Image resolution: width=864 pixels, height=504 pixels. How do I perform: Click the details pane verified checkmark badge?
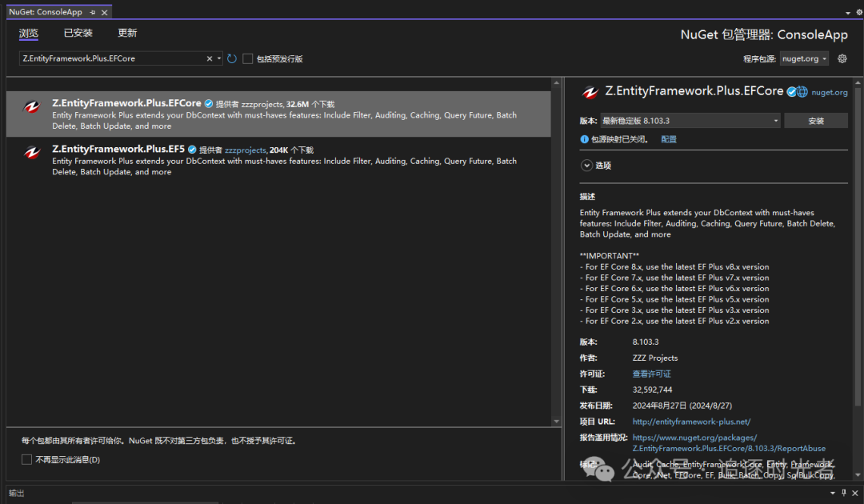click(791, 92)
